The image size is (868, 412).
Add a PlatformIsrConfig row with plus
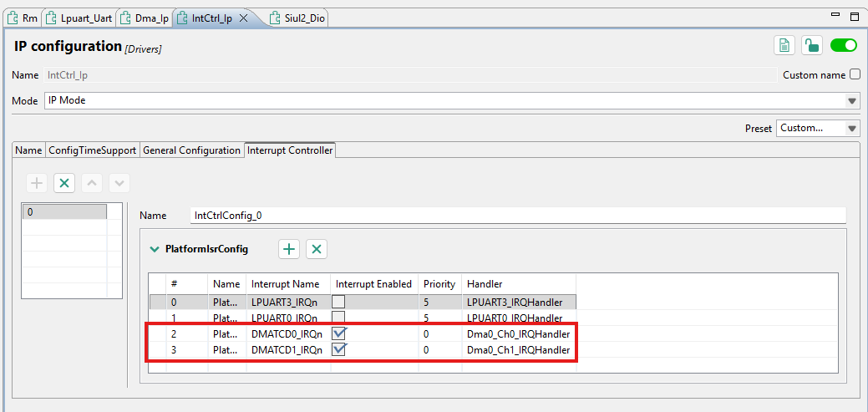click(289, 249)
